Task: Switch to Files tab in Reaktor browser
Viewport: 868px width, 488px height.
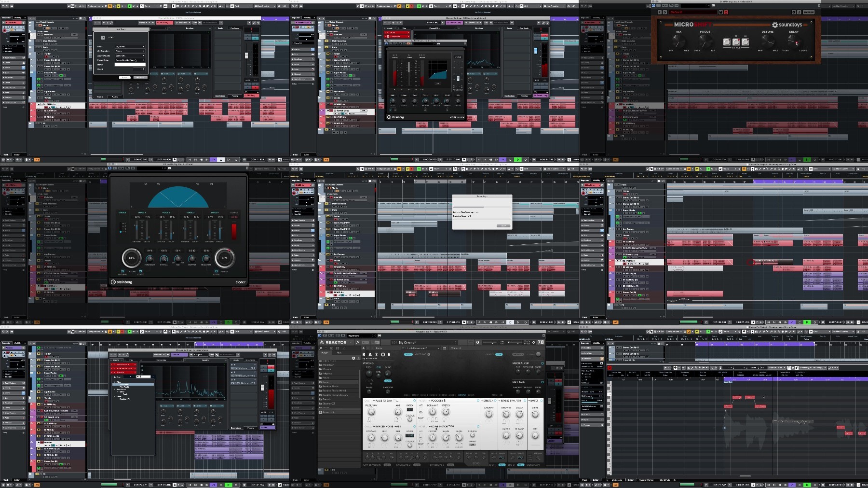Action: pos(339,353)
